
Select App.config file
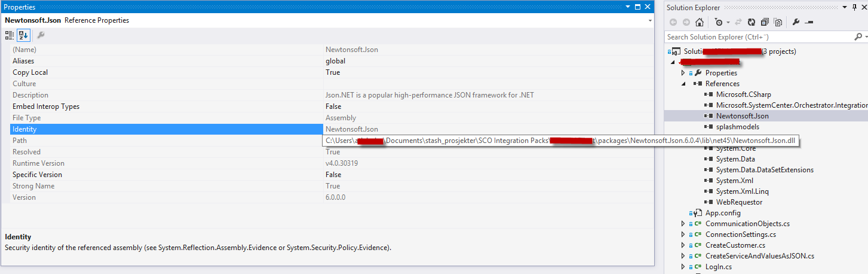click(x=723, y=213)
